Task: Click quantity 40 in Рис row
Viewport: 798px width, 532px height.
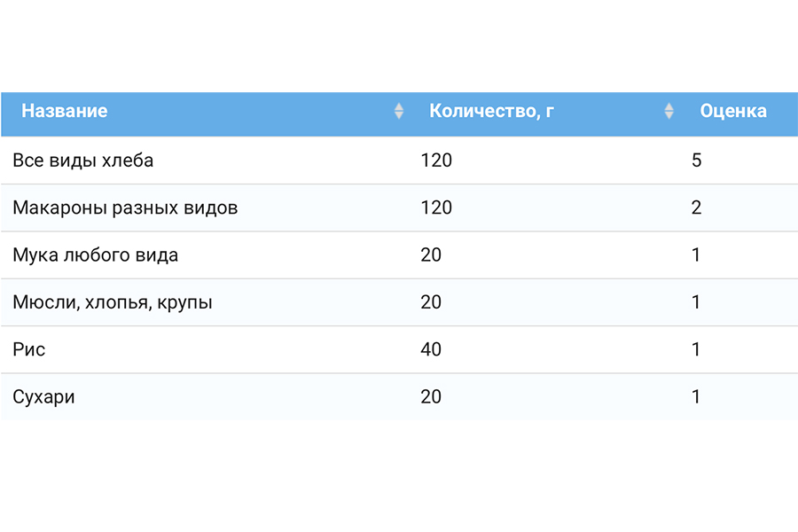Action: (x=431, y=349)
